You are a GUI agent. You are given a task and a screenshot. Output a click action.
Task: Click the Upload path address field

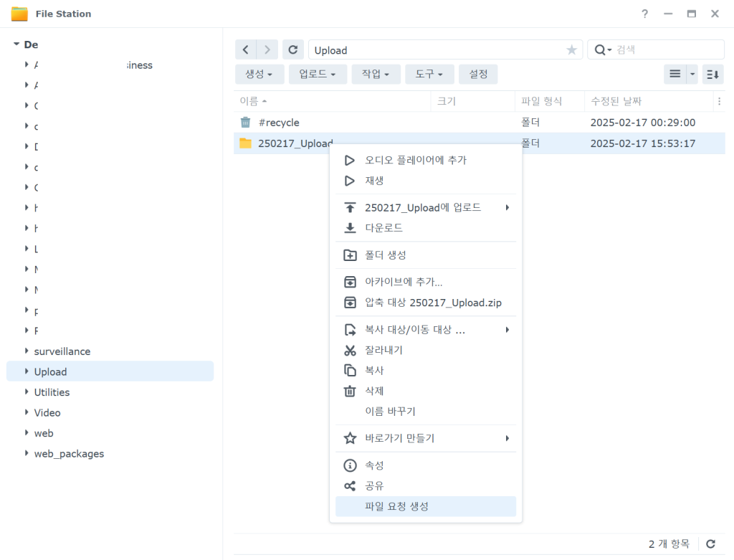445,49
